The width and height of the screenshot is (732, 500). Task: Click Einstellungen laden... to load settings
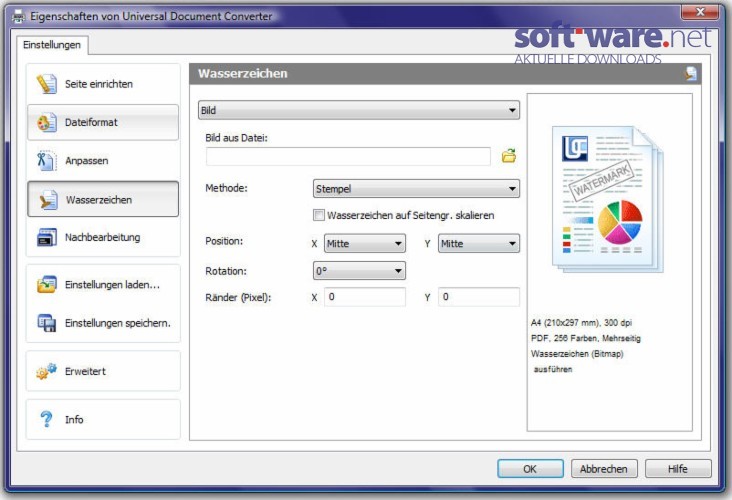click(103, 285)
